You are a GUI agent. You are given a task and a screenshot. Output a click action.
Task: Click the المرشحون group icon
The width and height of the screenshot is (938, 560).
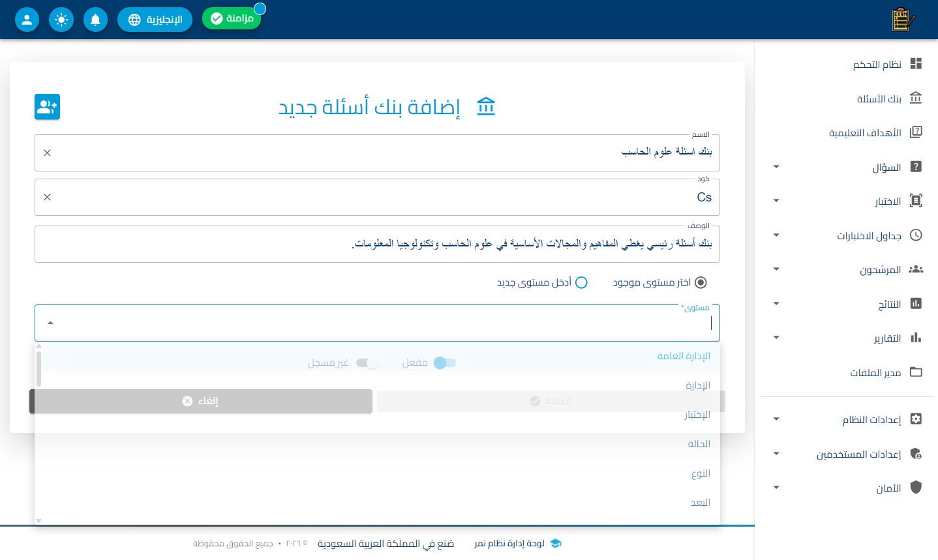[916, 269]
